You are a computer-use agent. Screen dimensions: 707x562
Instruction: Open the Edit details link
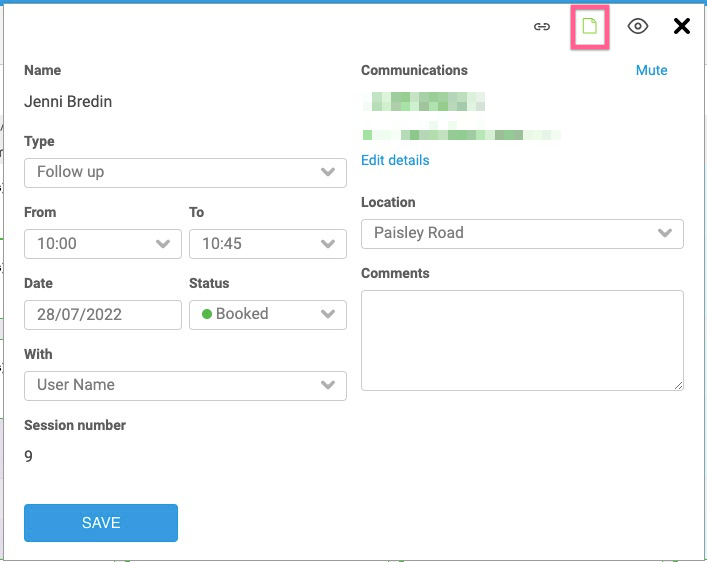(x=395, y=160)
